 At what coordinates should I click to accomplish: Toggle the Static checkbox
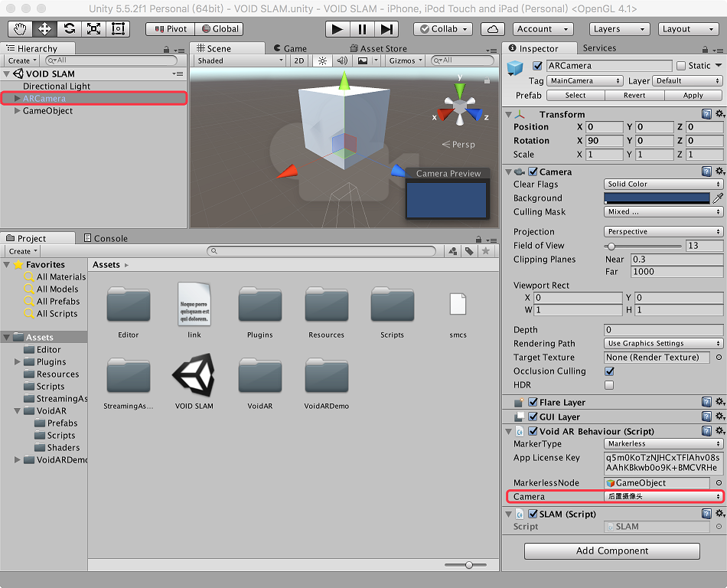[x=681, y=66]
